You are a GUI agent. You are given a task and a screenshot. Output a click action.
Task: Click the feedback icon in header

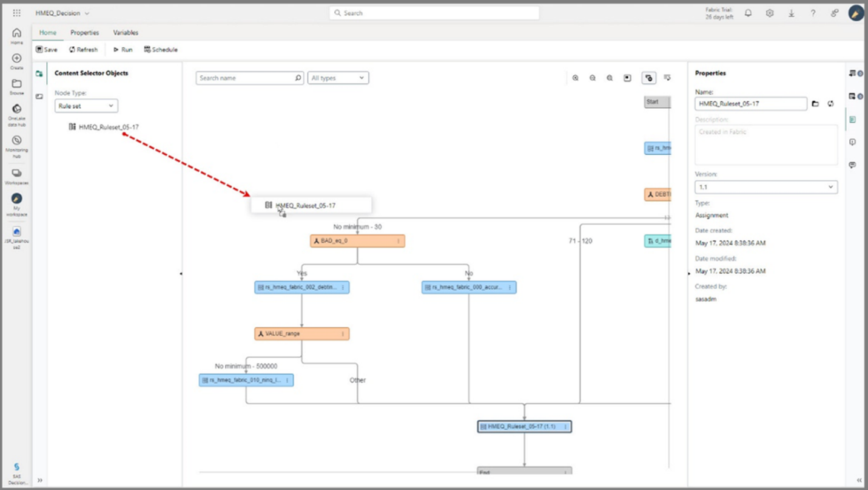click(x=835, y=13)
